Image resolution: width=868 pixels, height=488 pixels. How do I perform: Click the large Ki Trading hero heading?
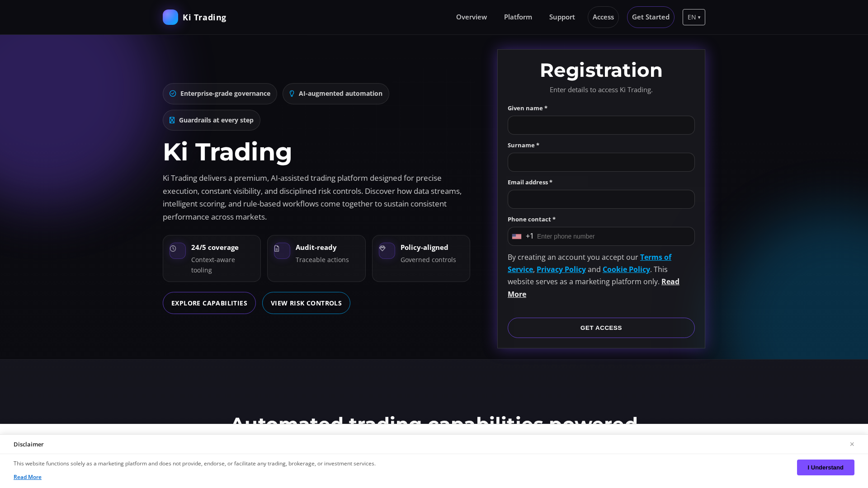[x=227, y=152]
